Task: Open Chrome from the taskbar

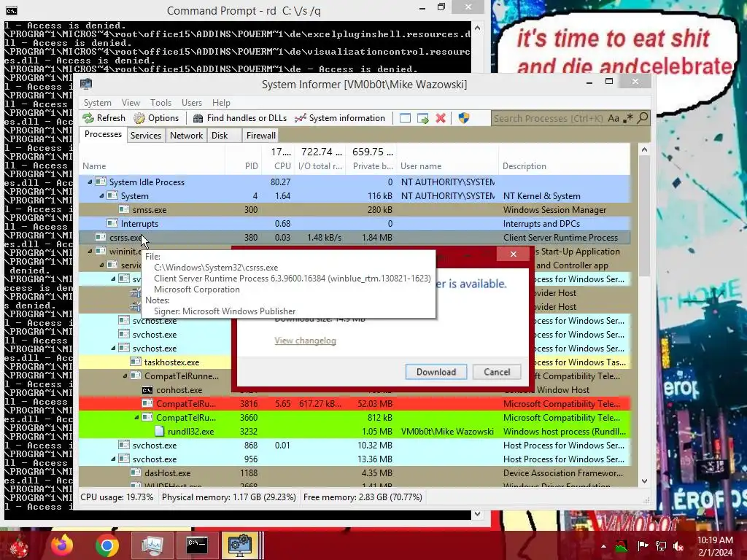Action: (107, 545)
